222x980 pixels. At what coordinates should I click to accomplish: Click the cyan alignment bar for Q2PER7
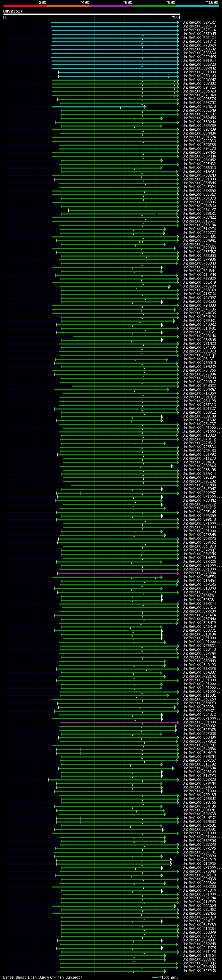coord(115,23)
